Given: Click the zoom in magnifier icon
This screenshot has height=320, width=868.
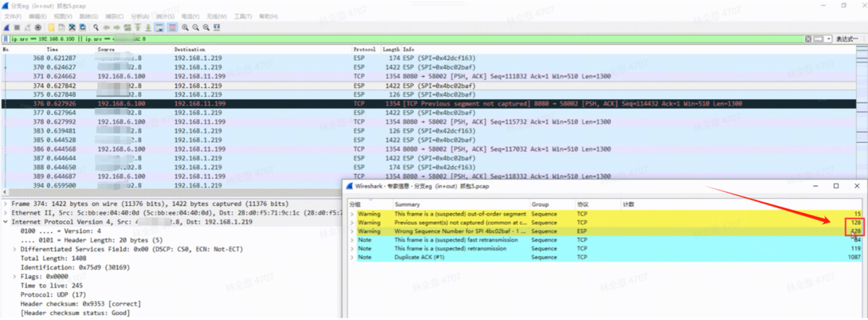Looking at the screenshot, I should coord(184,27).
